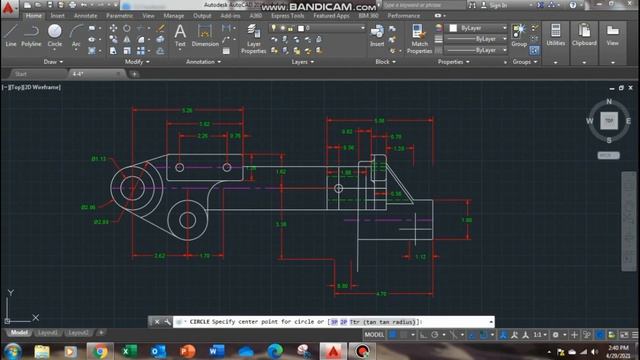
Task: Expand the Groups panel
Action: (525, 62)
